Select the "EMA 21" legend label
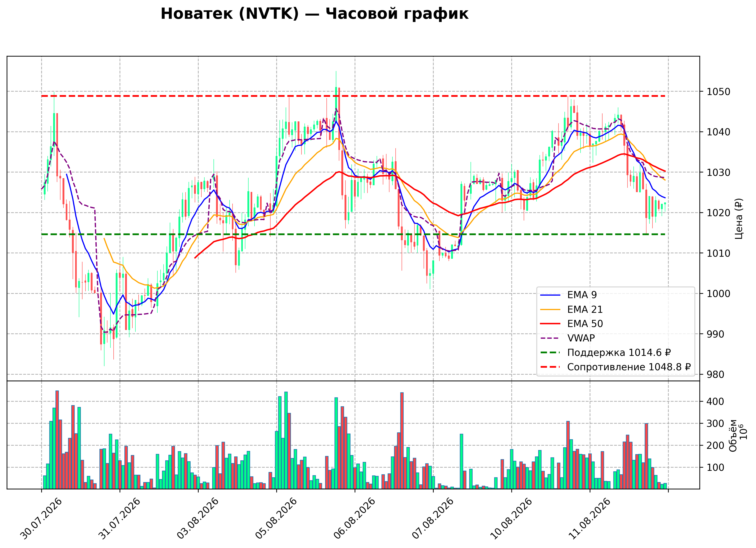Viewport: 756px width, 548px height. [x=585, y=309]
